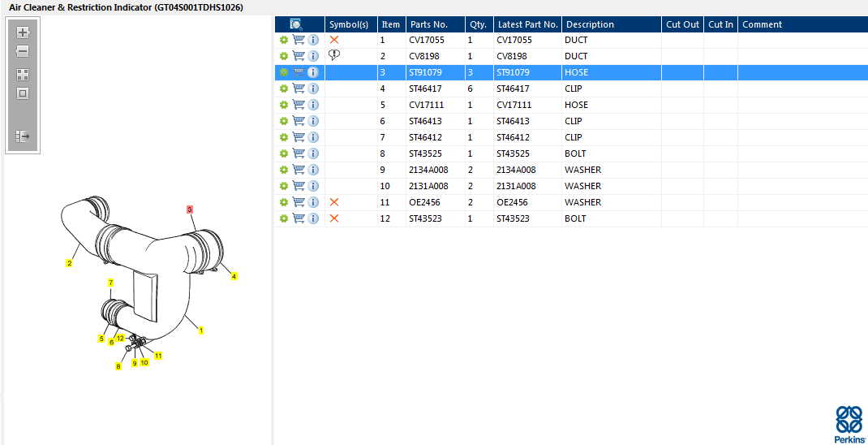Viewport: 868px width, 445px height.
Task: Click the list export arrow icon in the diagram toolbar
Action: pyautogui.click(x=23, y=136)
